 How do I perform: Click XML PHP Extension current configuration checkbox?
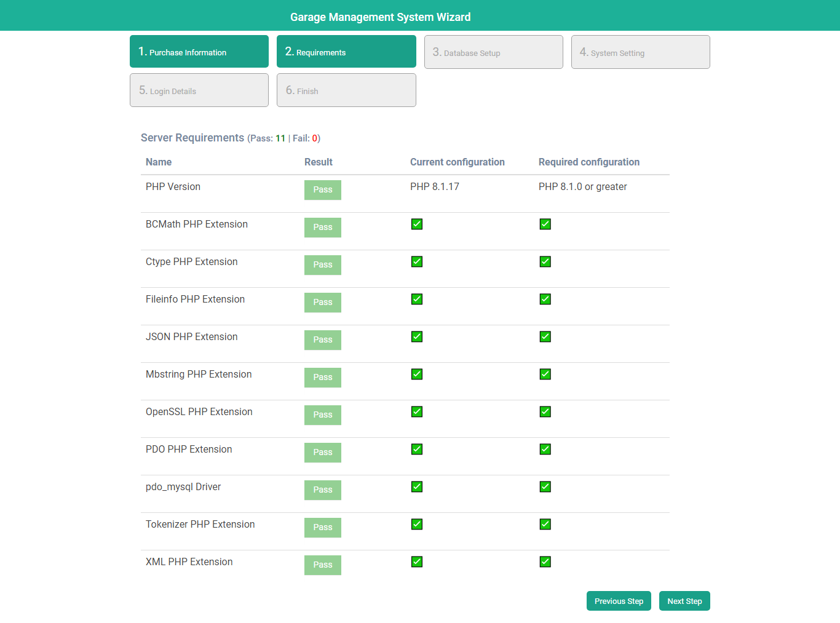[x=417, y=561]
